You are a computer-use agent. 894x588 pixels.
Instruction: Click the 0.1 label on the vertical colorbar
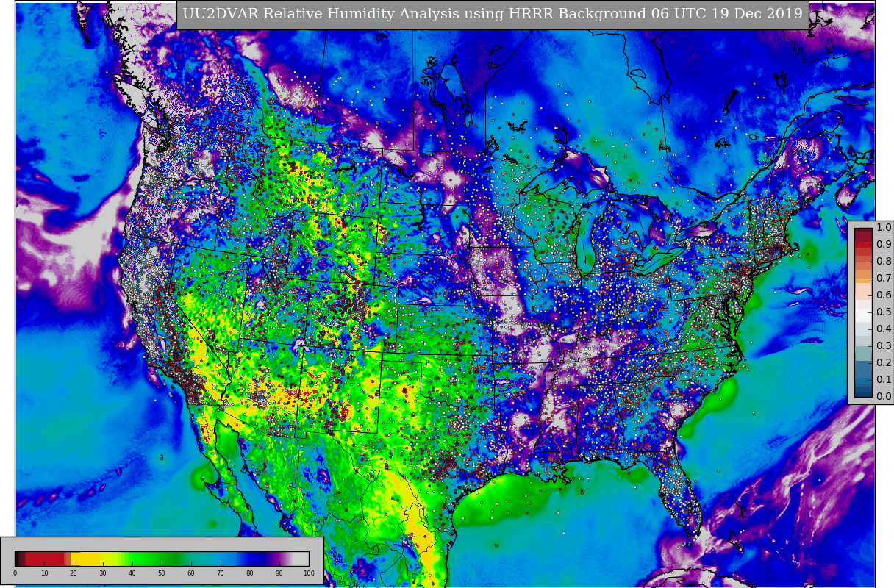(884, 380)
